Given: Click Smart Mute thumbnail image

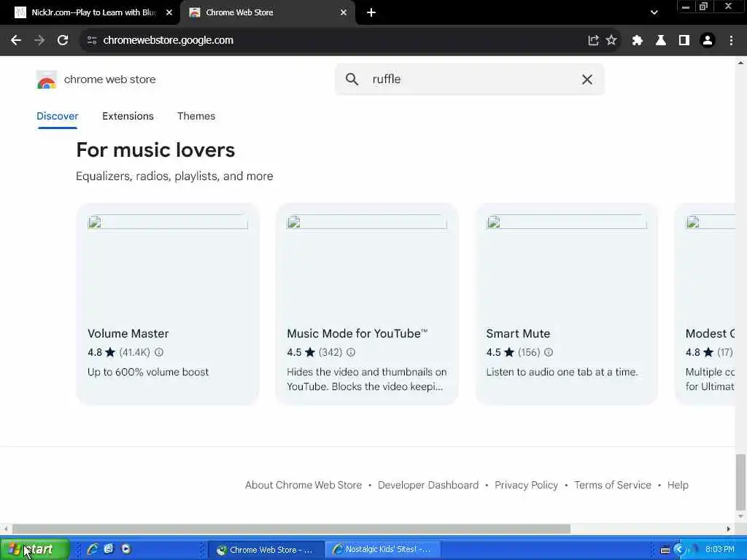Looking at the screenshot, I should (x=566, y=222).
